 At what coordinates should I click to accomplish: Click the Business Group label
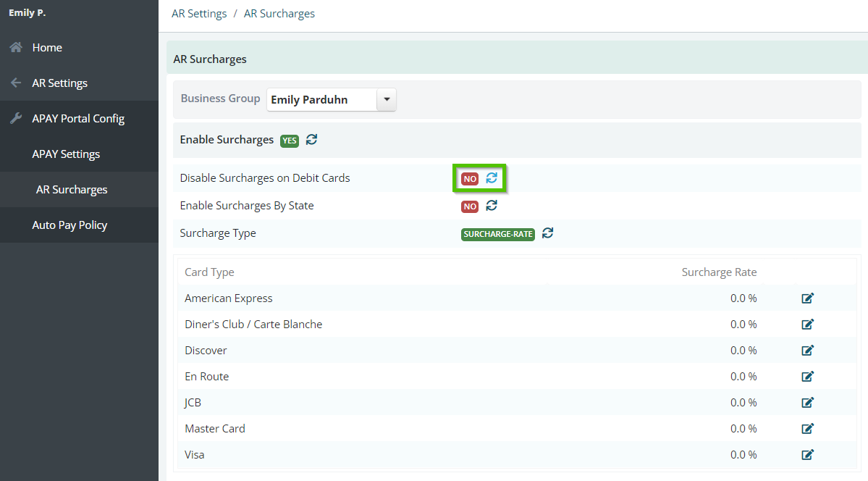click(x=220, y=99)
